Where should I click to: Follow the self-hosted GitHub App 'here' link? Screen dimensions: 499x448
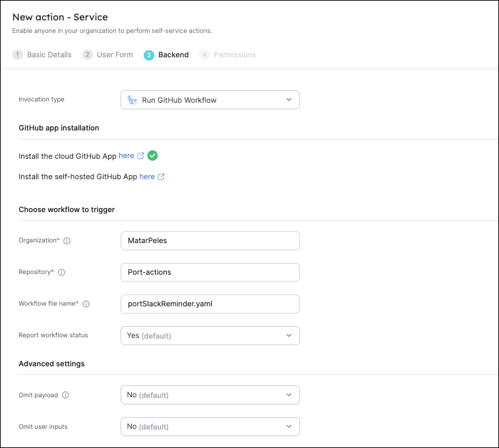[x=147, y=177]
